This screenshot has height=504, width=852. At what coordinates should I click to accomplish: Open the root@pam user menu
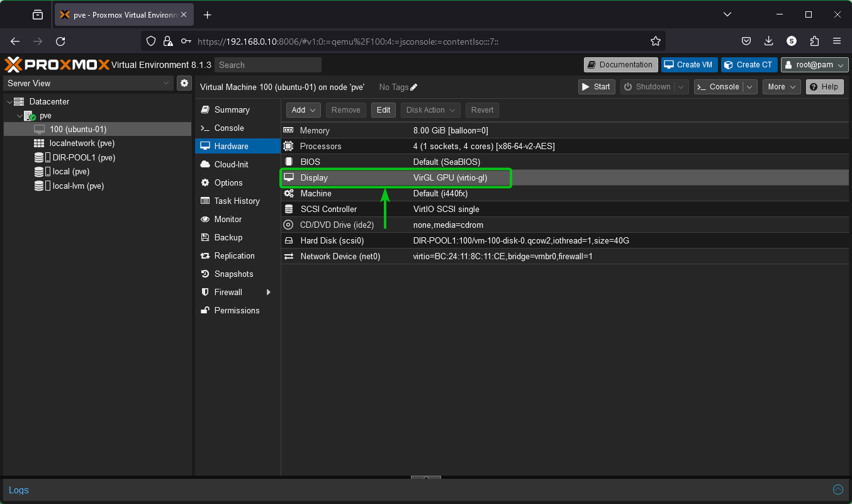[814, 65]
